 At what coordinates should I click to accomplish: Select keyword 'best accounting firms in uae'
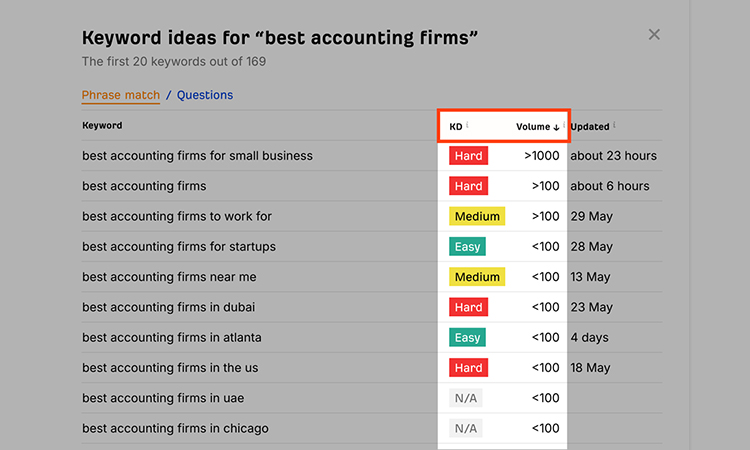(x=163, y=398)
